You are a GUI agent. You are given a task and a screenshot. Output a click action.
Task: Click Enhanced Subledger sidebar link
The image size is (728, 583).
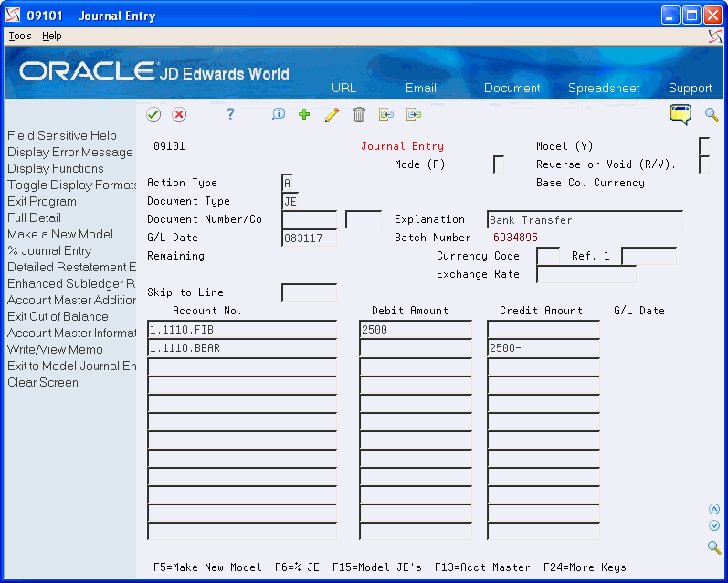pos(71,283)
